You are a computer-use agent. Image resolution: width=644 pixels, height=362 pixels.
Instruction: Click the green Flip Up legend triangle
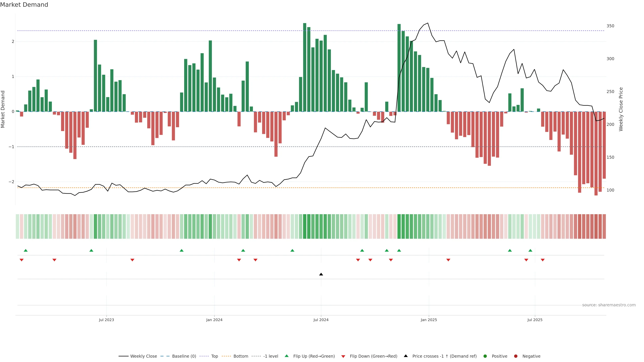point(286,356)
